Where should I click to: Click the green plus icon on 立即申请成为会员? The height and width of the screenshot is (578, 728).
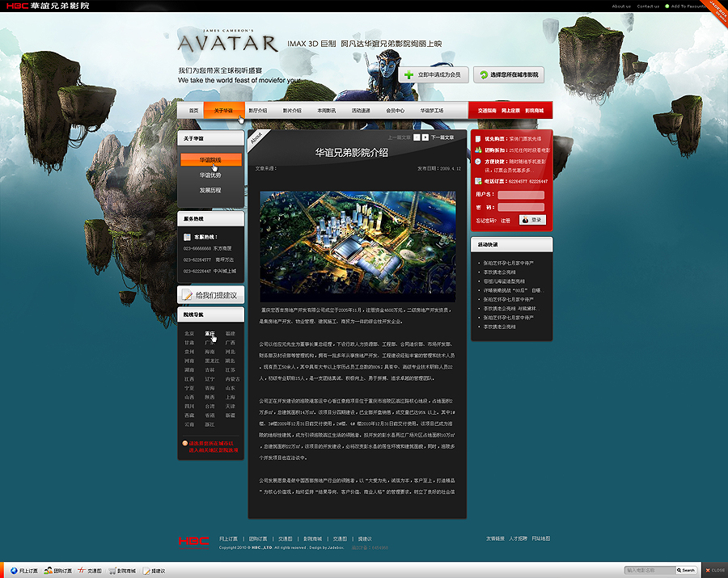point(408,74)
